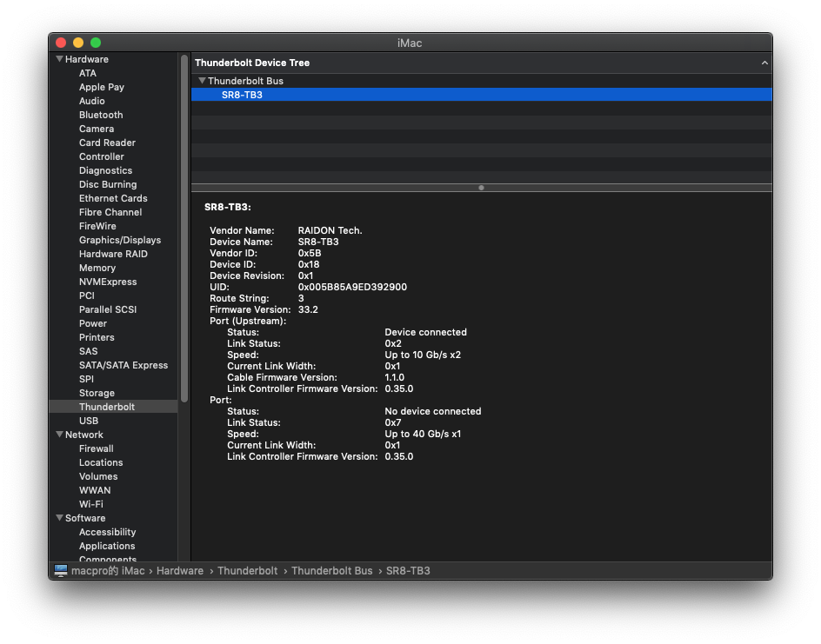Image resolution: width=821 pixels, height=644 pixels.
Task: Click the split pane divider handle
Action: (x=481, y=188)
